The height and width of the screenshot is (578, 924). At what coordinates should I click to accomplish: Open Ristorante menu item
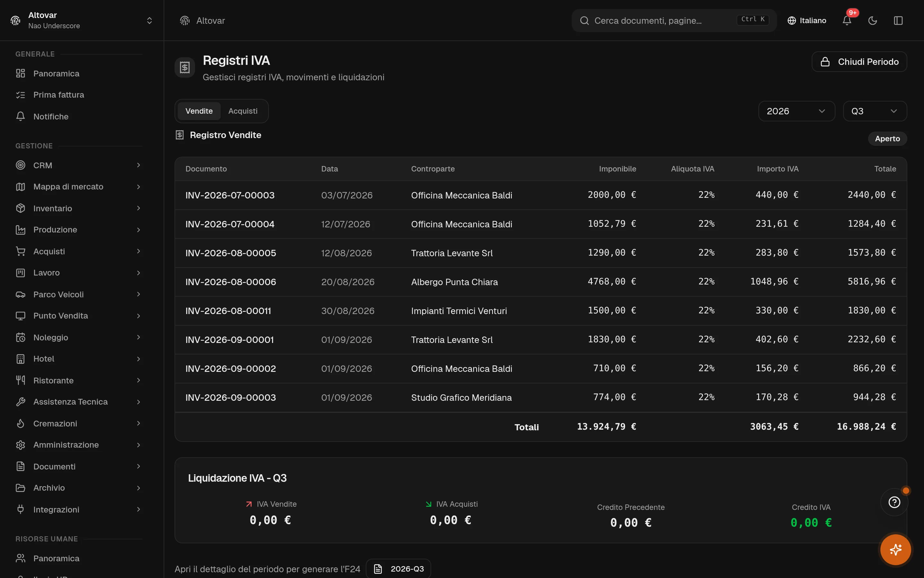point(79,381)
